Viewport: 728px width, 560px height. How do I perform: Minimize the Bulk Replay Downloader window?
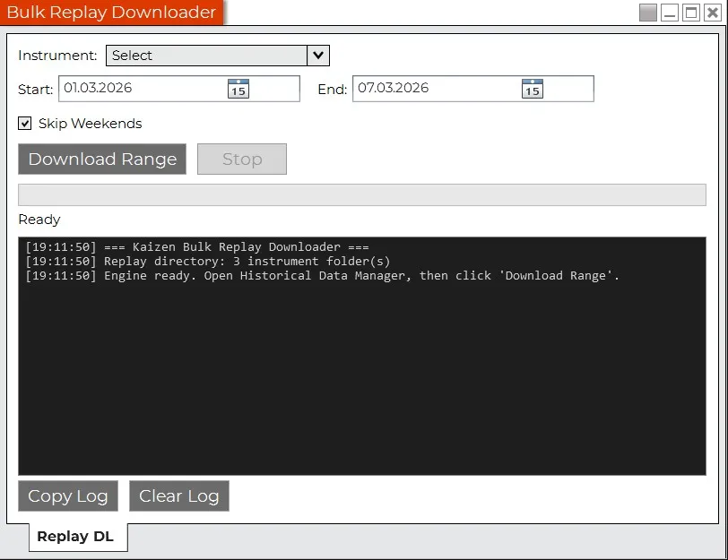[670, 13]
